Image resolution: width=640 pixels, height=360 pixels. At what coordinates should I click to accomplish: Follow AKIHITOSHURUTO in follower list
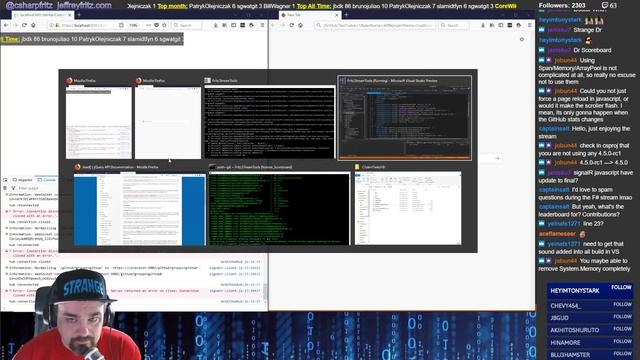coord(622,329)
